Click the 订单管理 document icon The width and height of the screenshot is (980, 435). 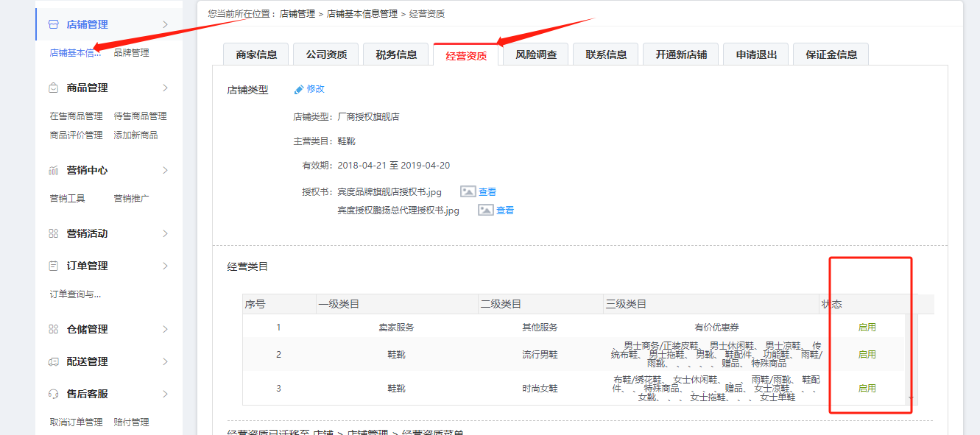coord(53,266)
